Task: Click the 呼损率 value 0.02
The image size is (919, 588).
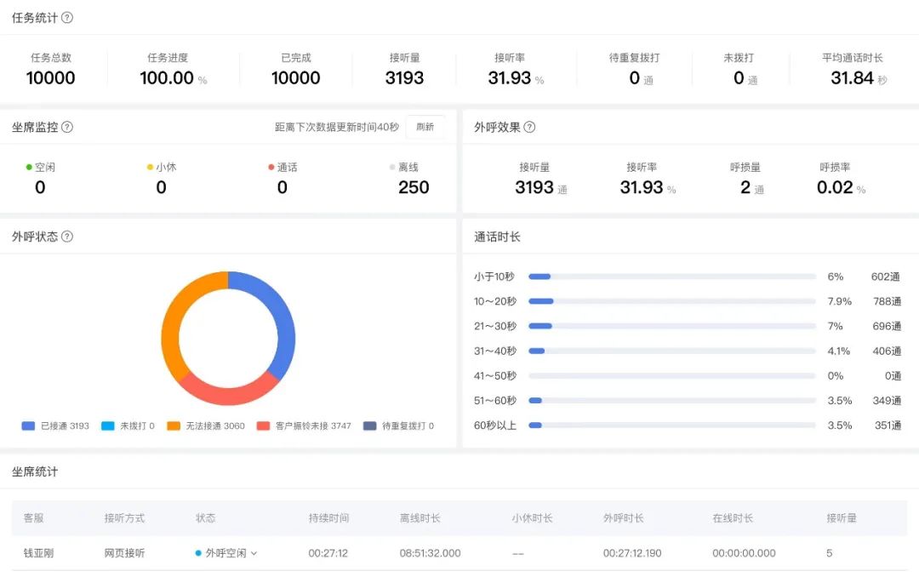Action: click(x=835, y=187)
